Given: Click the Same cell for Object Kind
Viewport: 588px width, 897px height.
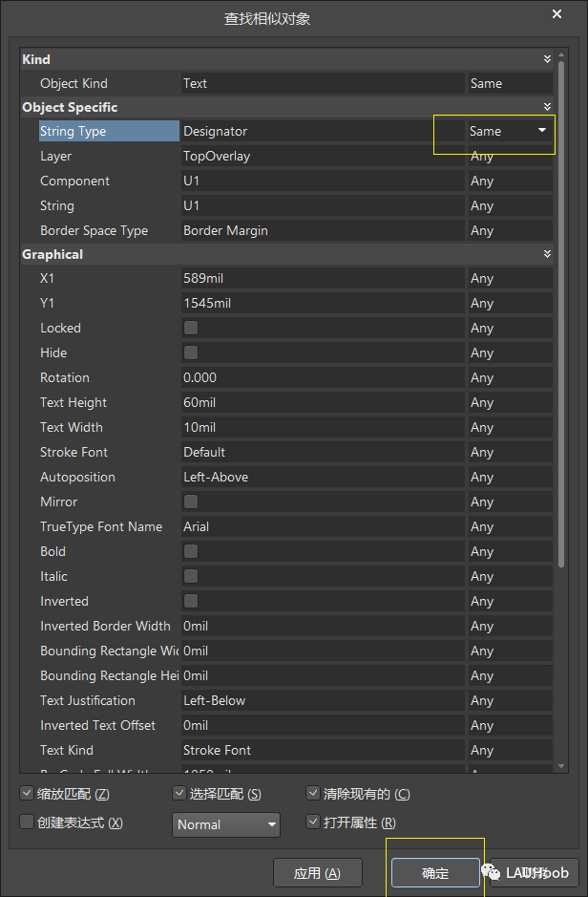Looking at the screenshot, I should click(511, 83).
